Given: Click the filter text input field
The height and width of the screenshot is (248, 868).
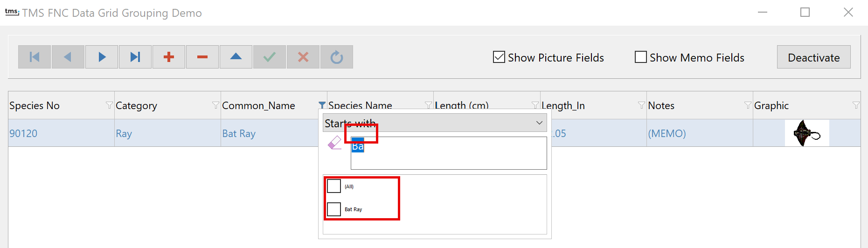Looking at the screenshot, I should pyautogui.click(x=449, y=153).
